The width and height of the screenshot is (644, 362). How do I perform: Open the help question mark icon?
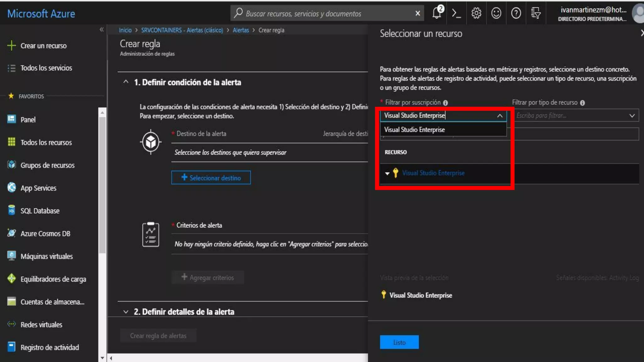[516, 13]
